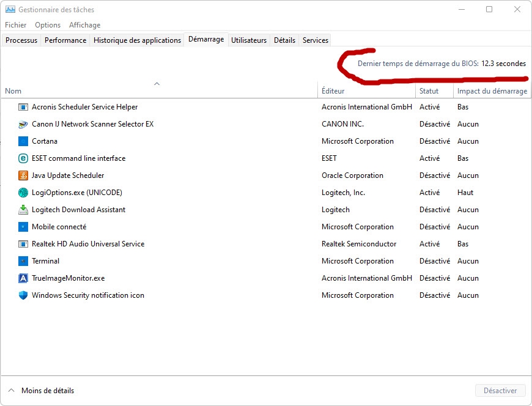
Task: Open the Options menu
Action: point(48,25)
